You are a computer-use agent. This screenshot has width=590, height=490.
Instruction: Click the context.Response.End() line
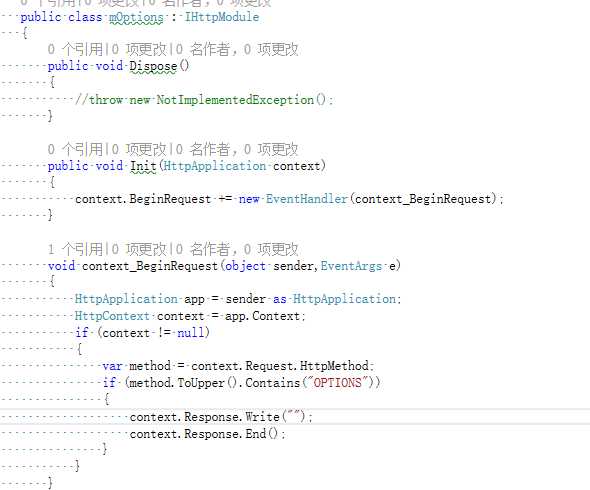[208, 434]
